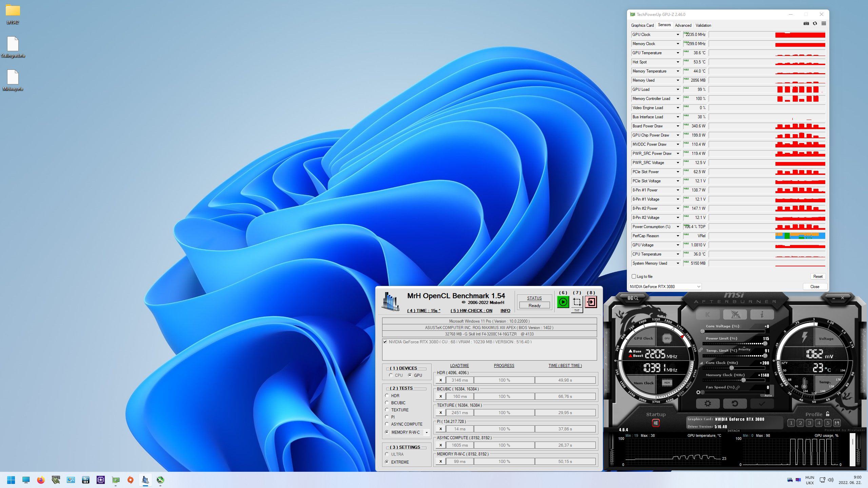Select Afterburner profile slot 1
This screenshot has width=868, height=488.
click(x=791, y=423)
